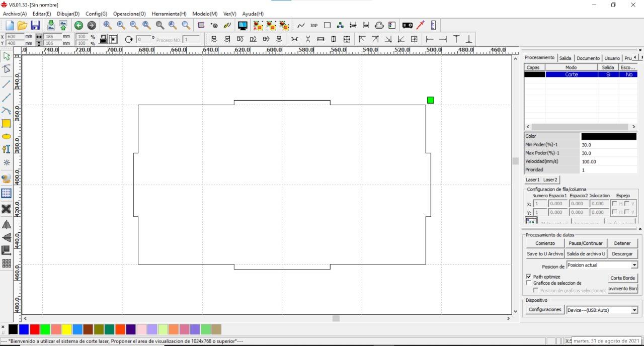The image size is (644, 346).
Task: Click right arrow to reveal more panel tabs
Action: click(x=640, y=57)
